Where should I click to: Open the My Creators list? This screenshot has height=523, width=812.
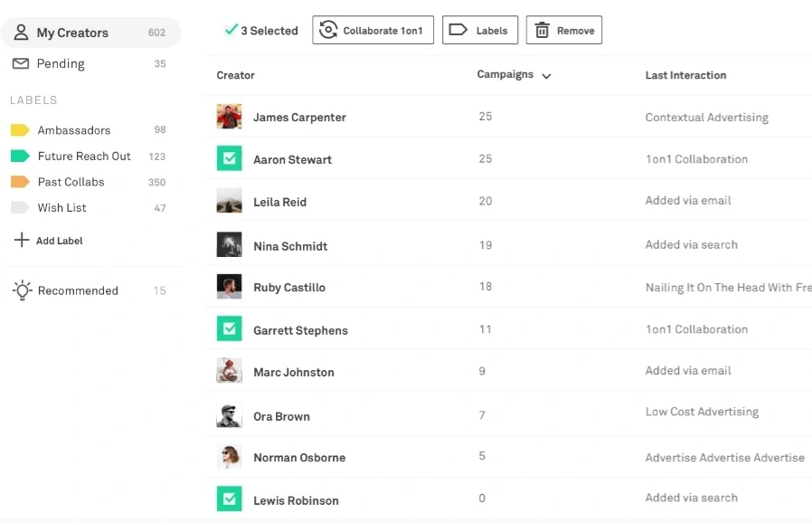pos(90,33)
